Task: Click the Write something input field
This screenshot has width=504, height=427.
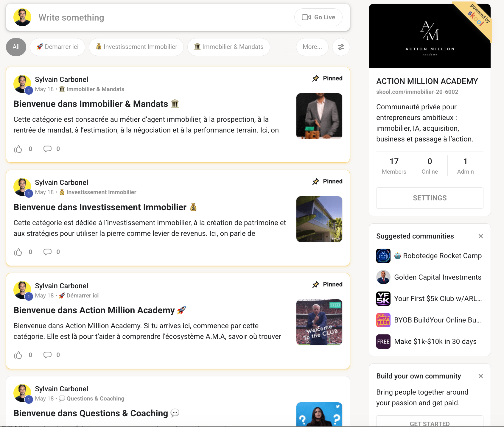Action: click(x=161, y=18)
